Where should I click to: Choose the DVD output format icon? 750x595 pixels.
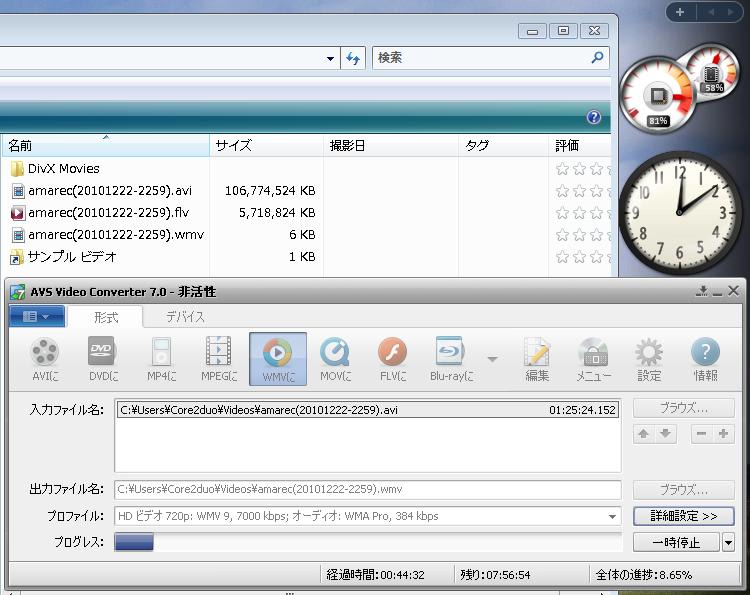tap(103, 360)
